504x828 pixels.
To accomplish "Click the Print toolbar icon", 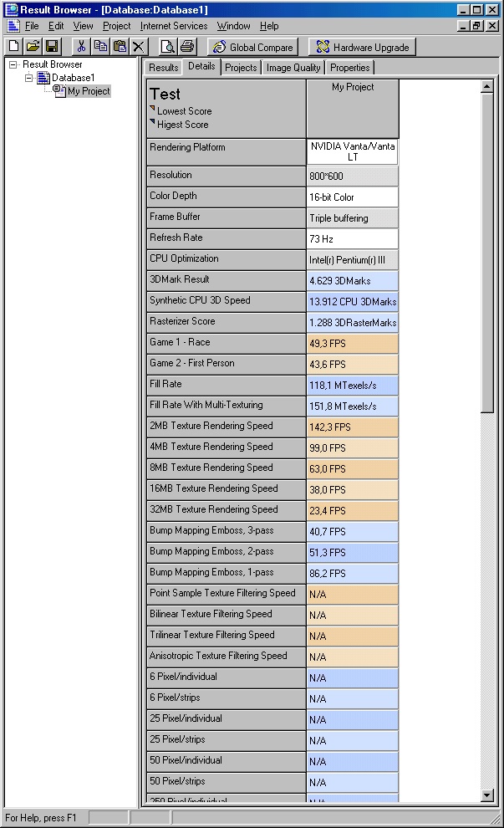I will 187,47.
